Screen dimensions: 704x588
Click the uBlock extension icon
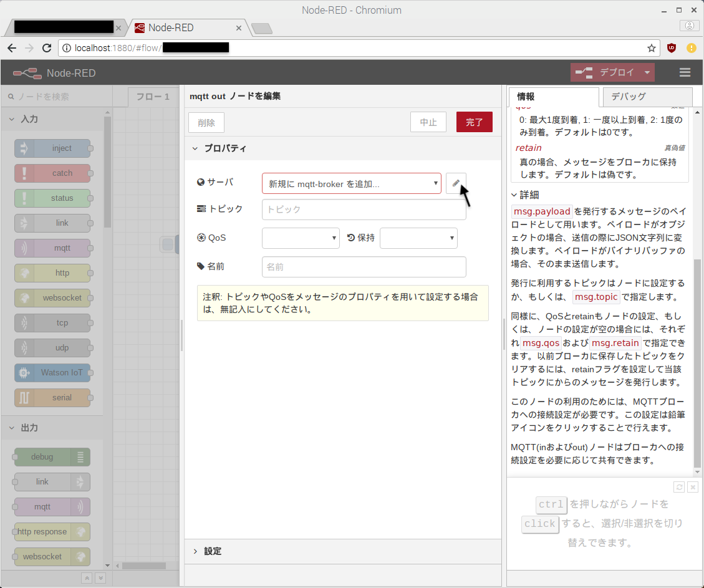[672, 48]
